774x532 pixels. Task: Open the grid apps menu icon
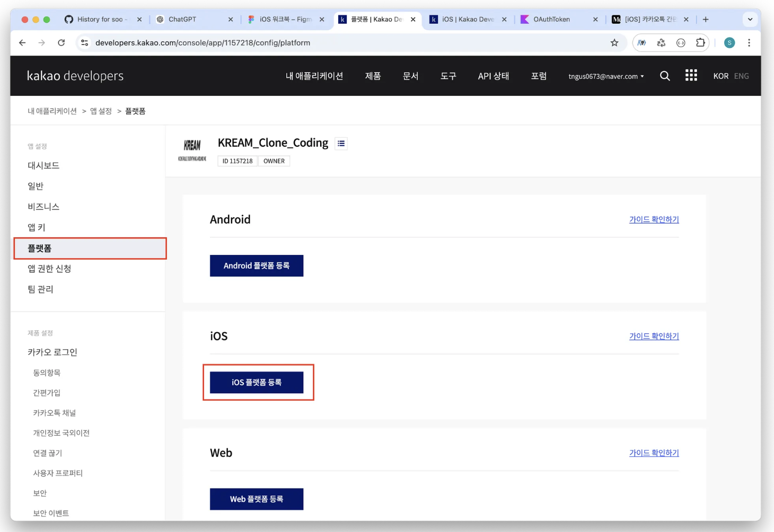coord(691,75)
